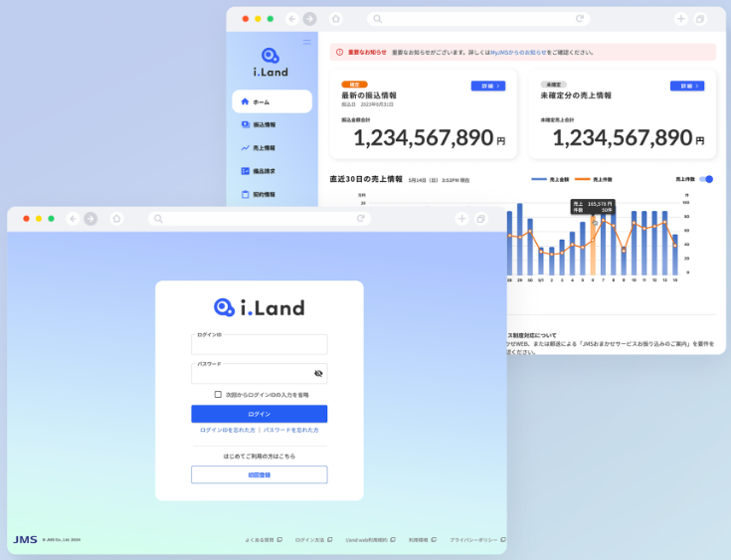Image resolution: width=731 pixels, height=560 pixels.
Task: Show tab overview in the login window
Action: 480,219
